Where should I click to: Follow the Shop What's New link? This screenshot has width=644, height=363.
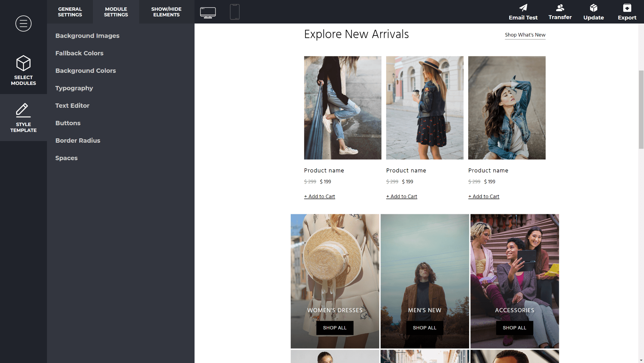click(x=525, y=35)
